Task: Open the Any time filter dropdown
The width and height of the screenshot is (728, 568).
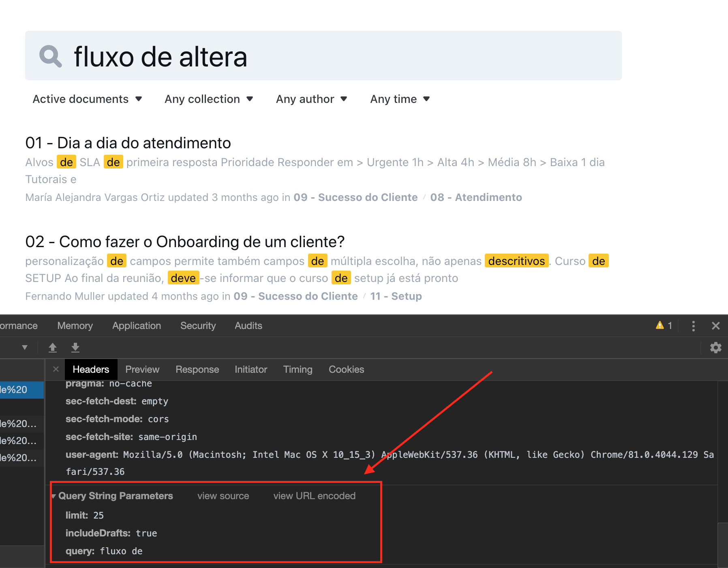Action: pyautogui.click(x=400, y=99)
